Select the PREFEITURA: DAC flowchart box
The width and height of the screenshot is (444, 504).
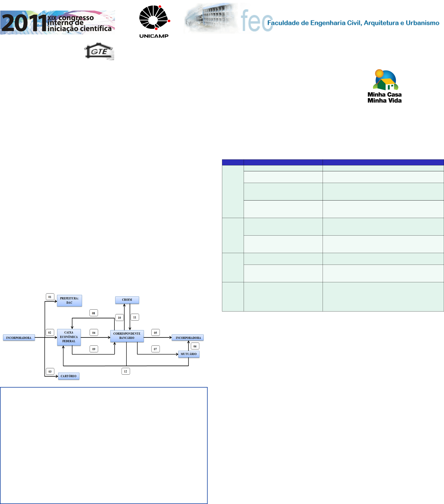pyautogui.click(x=70, y=301)
